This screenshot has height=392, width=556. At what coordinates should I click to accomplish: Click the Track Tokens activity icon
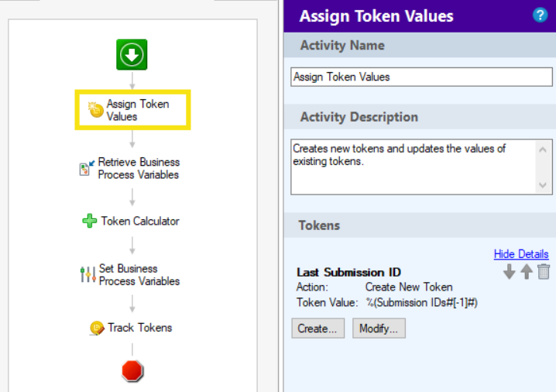(97, 328)
